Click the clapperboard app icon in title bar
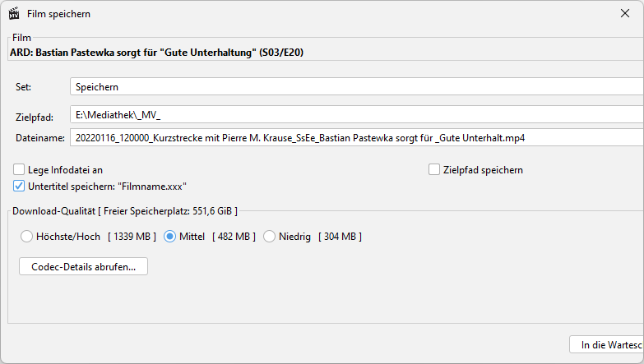This screenshot has width=644, height=364. point(14,13)
